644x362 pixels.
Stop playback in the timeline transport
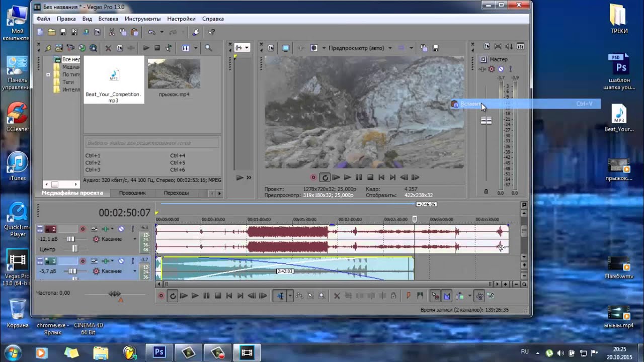pyautogui.click(x=218, y=296)
